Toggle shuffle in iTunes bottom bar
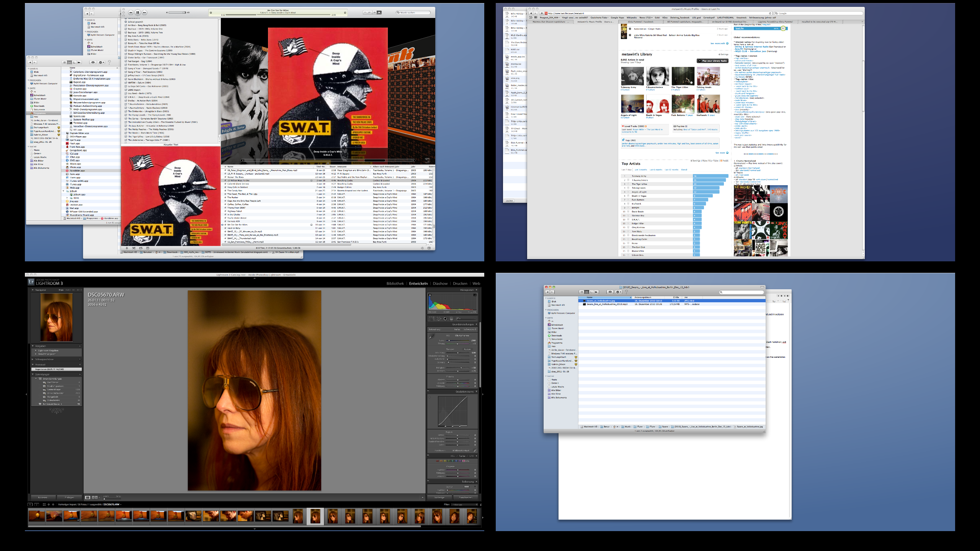 tap(134, 248)
